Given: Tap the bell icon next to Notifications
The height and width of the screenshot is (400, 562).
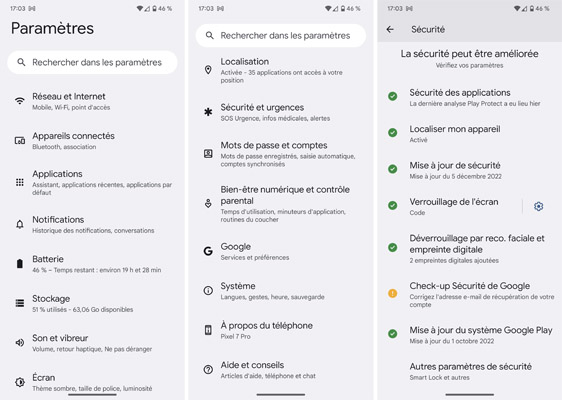Looking at the screenshot, I should (20, 224).
